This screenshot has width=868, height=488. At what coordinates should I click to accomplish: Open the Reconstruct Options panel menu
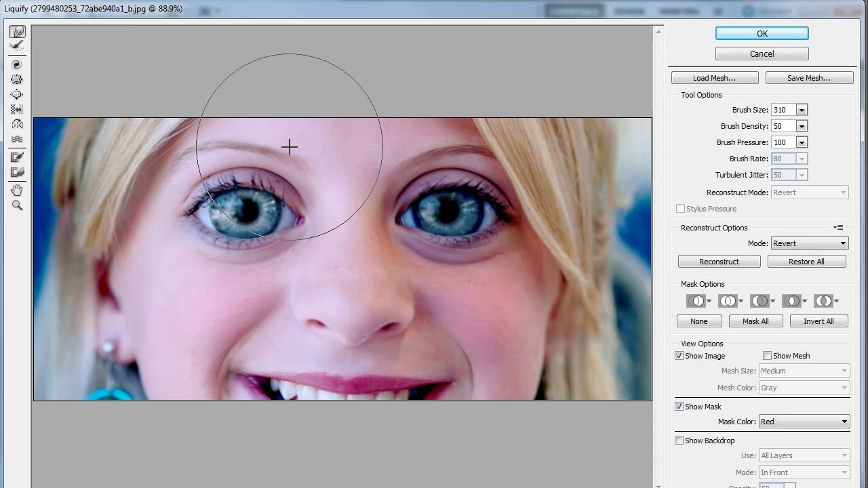coord(838,228)
